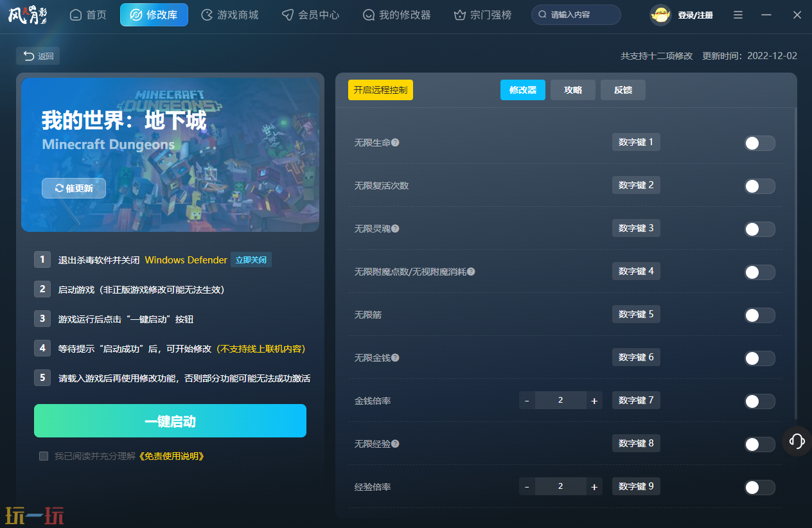Viewport: 812px width, 528px height.
Task: Open the hamburger menu icon
Action: click(x=738, y=15)
